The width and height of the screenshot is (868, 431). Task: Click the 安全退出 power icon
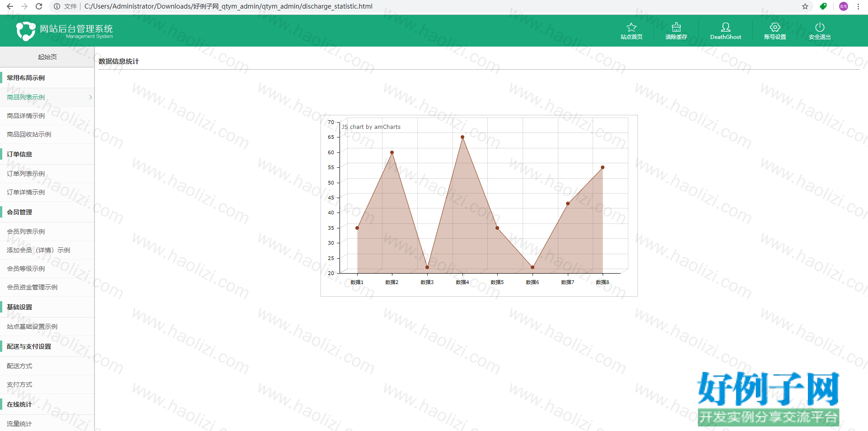click(x=820, y=27)
